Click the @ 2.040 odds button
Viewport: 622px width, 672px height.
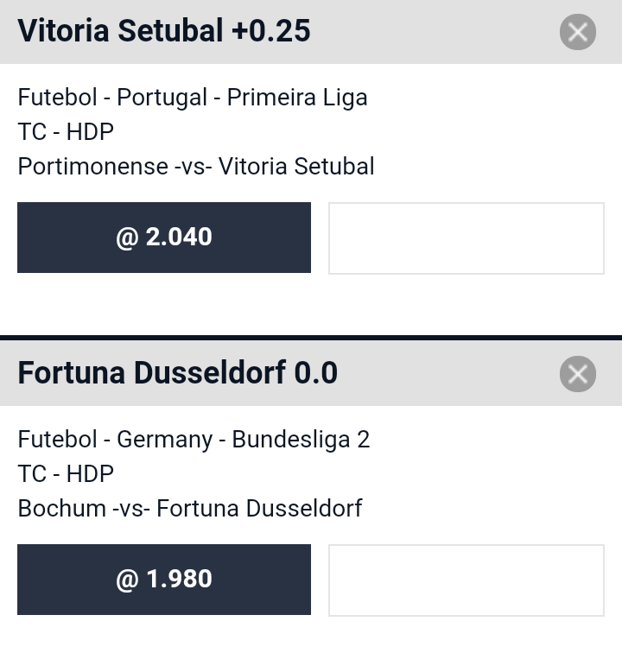point(164,238)
